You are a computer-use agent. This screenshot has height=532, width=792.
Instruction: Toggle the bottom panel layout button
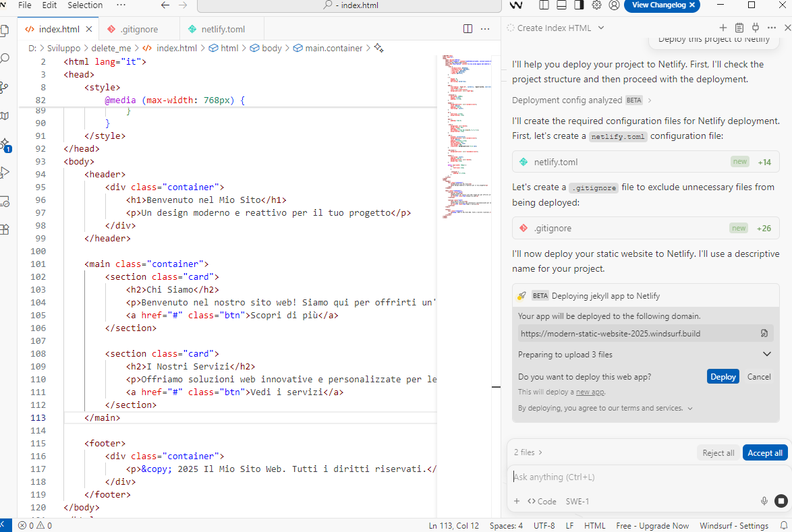[x=561, y=5]
